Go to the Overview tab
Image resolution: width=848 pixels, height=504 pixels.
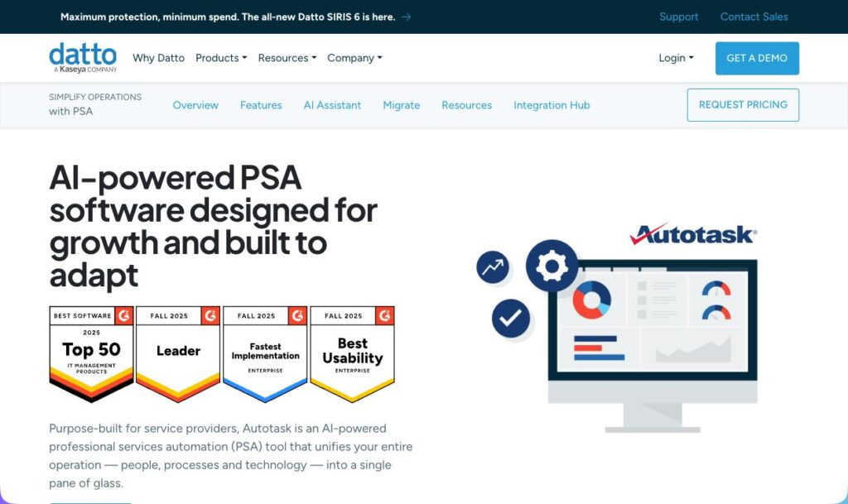click(195, 105)
